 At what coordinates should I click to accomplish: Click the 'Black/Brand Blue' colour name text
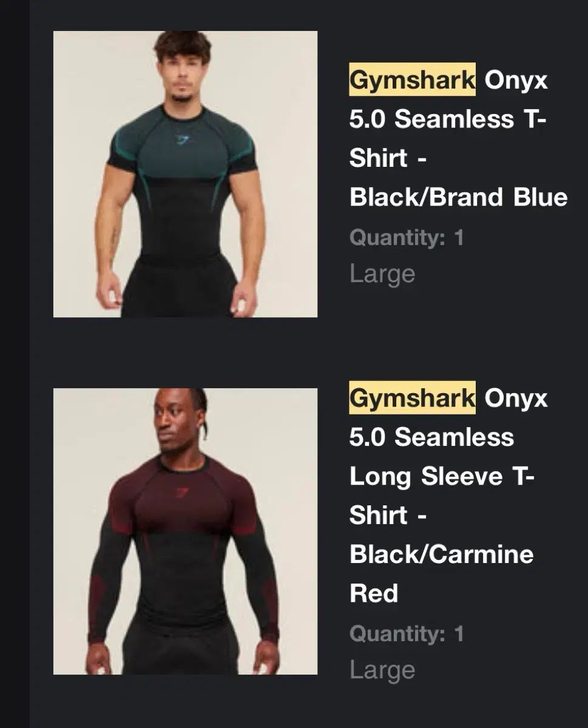point(459,197)
